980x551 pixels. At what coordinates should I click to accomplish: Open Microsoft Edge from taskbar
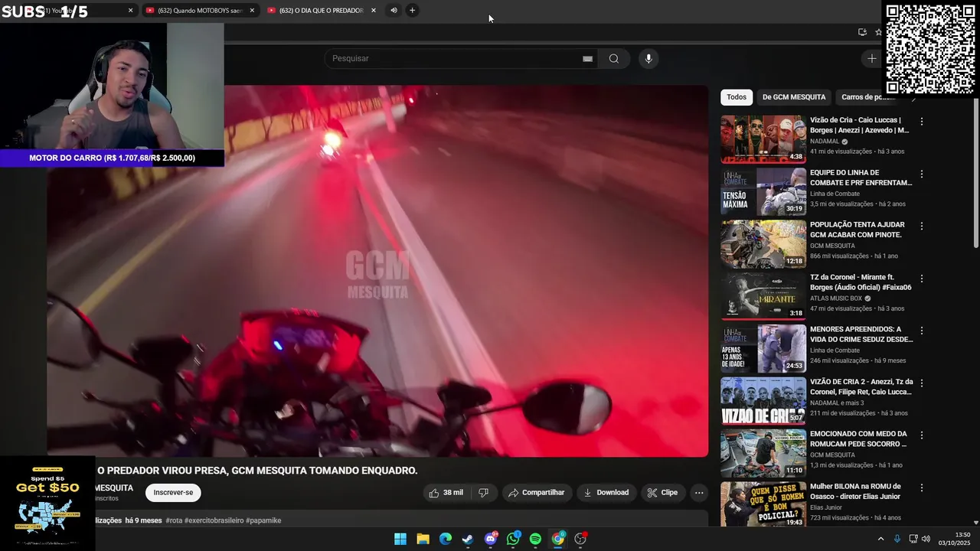pyautogui.click(x=446, y=539)
